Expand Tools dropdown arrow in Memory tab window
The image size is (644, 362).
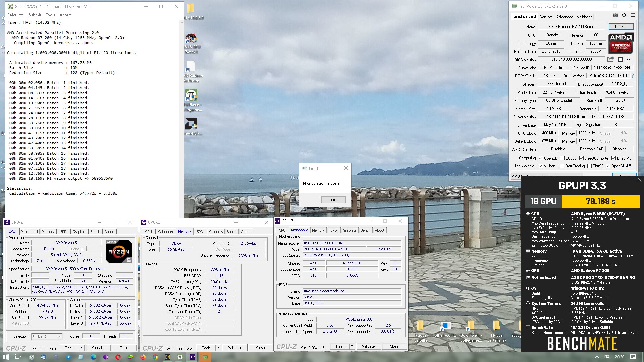[x=218, y=348]
